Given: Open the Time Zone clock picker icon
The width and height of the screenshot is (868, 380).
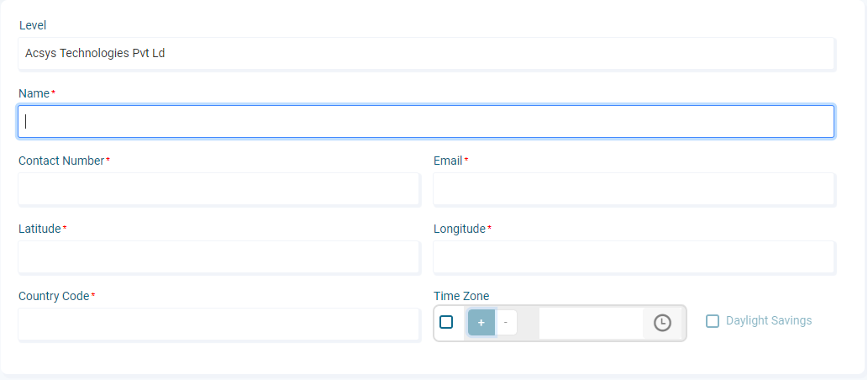Looking at the screenshot, I should (662, 322).
